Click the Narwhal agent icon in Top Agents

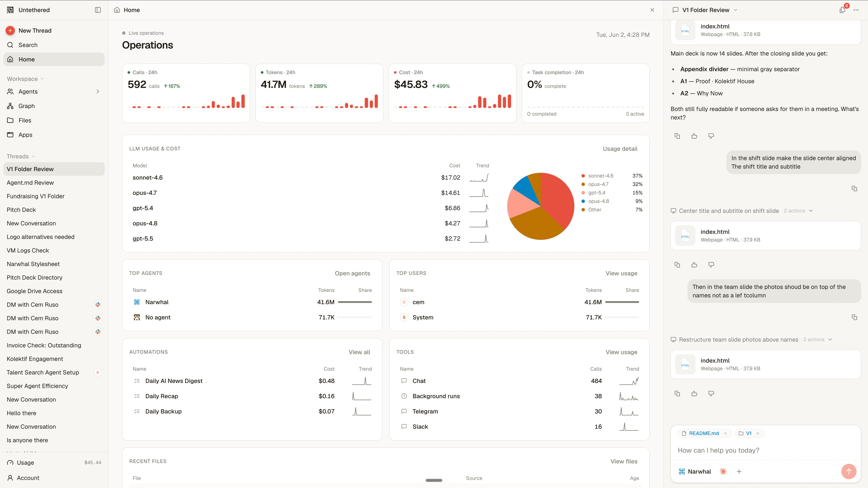point(137,303)
